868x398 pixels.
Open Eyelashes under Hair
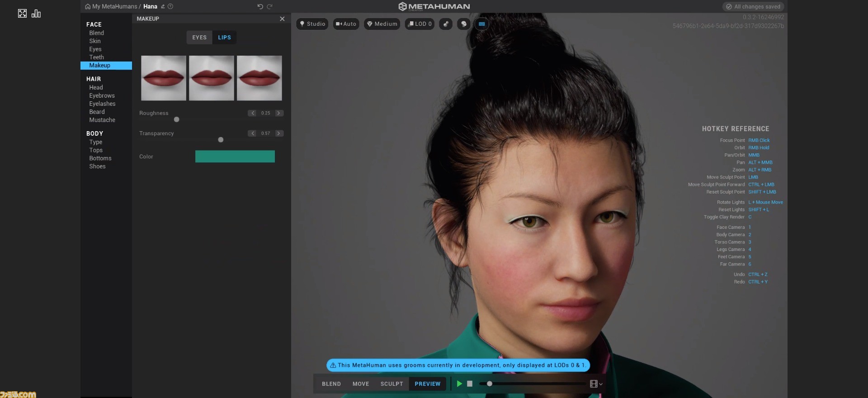(103, 104)
